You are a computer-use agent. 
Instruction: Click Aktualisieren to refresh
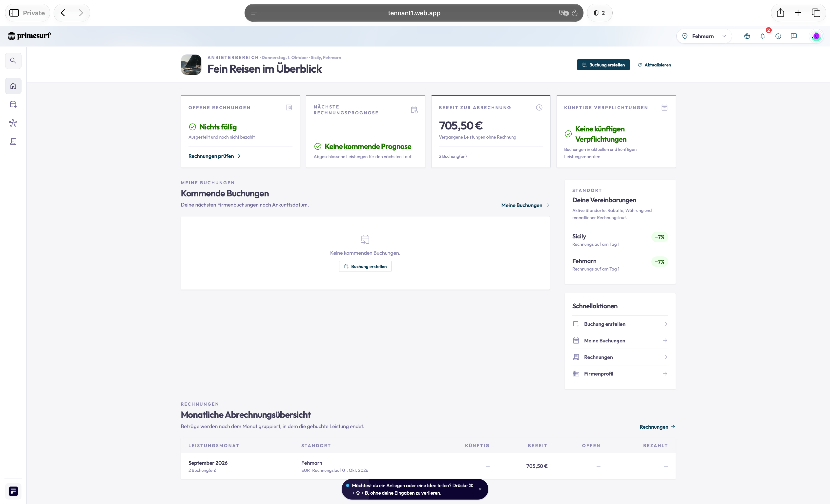[x=654, y=65]
